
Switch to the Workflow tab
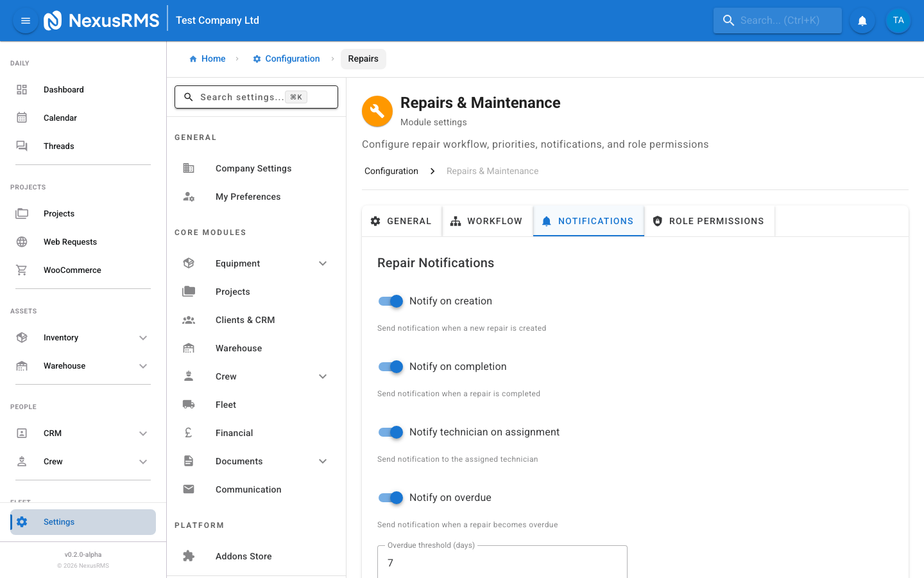487,220
